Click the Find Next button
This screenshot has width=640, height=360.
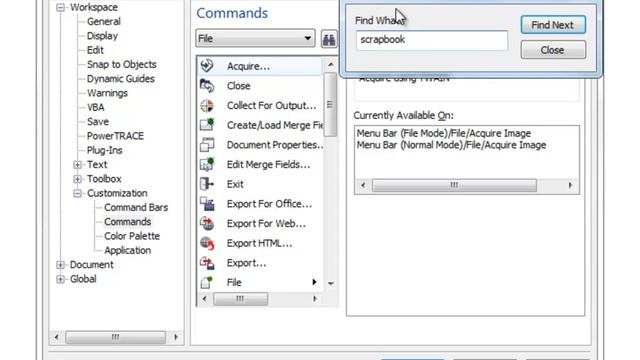click(553, 25)
